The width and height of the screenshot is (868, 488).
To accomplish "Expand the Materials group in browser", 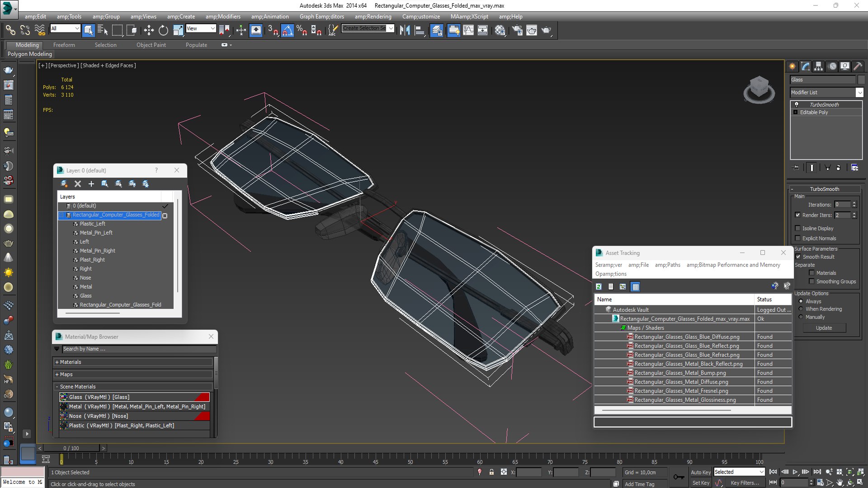I will 57,362.
